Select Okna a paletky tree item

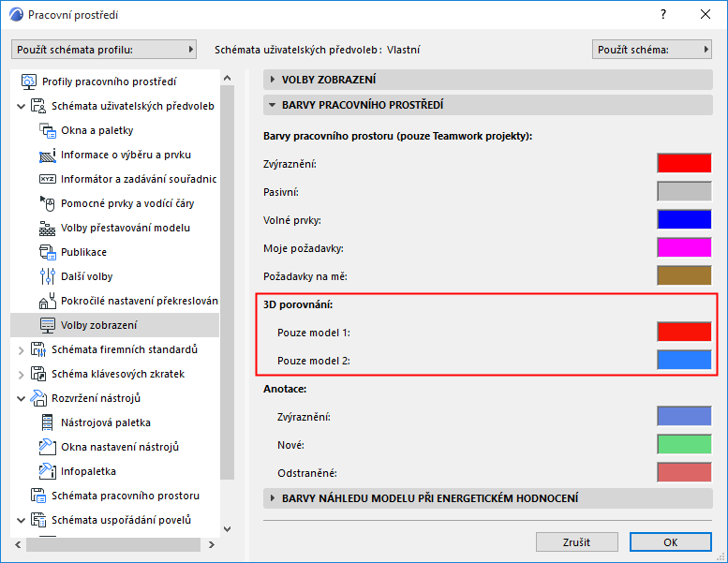[x=97, y=130]
